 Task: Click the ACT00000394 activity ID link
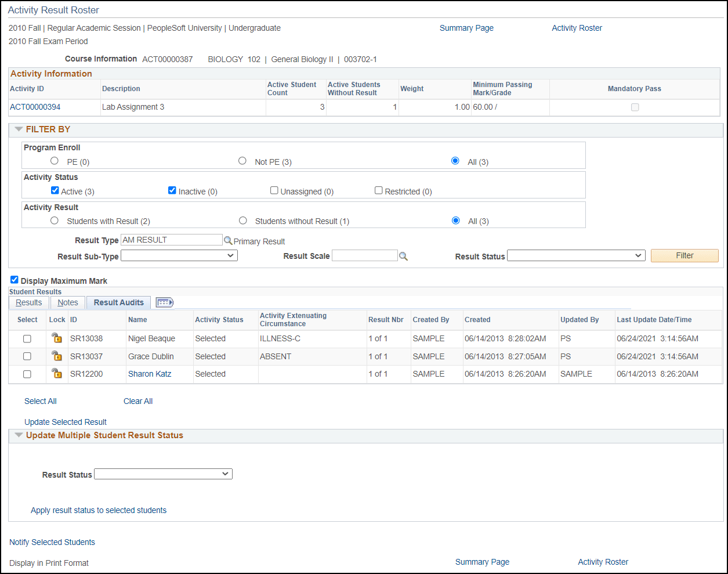click(x=35, y=107)
